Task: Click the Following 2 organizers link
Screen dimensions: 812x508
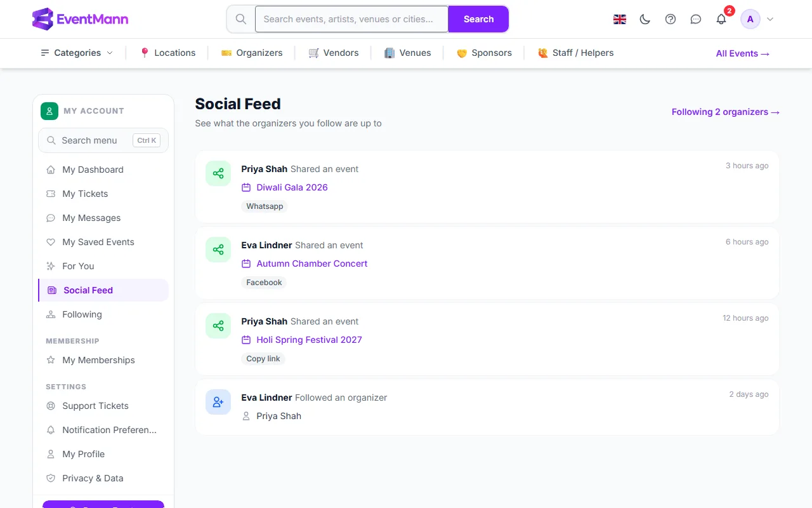Action: [725, 112]
